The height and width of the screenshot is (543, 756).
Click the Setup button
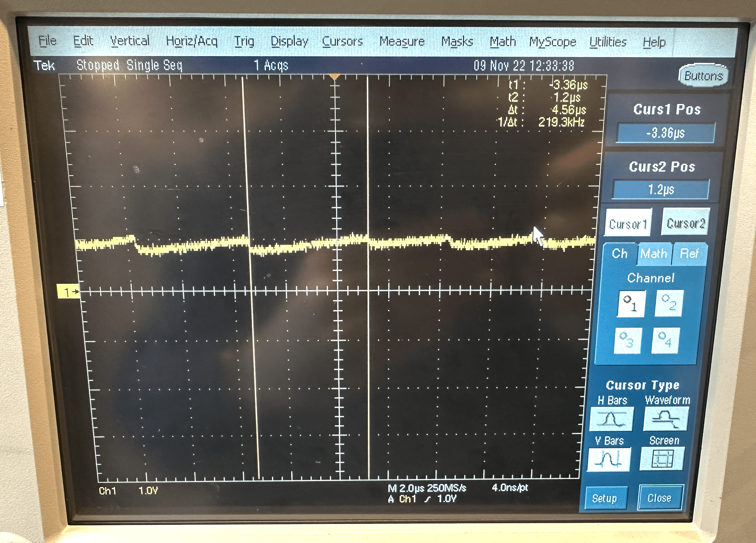point(605,498)
